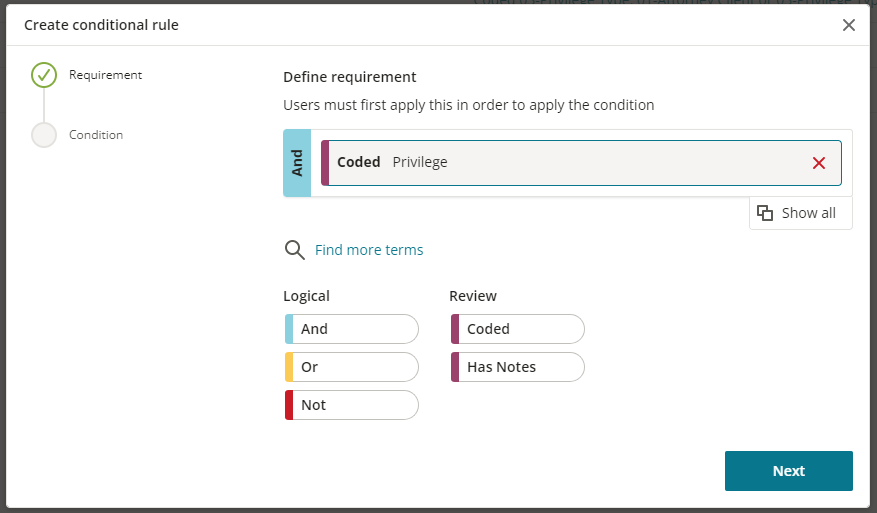
Task: Click the empty Condition step circle
Action: 44,135
